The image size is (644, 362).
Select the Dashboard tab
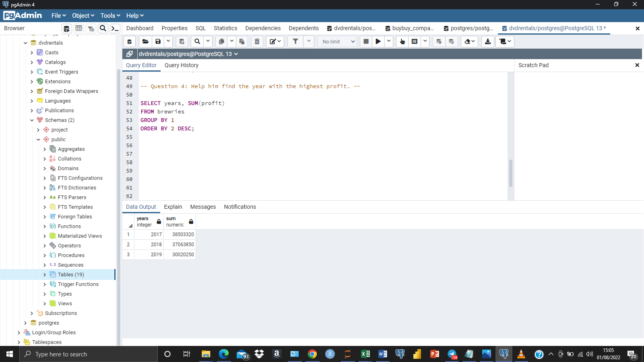[x=140, y=28]
